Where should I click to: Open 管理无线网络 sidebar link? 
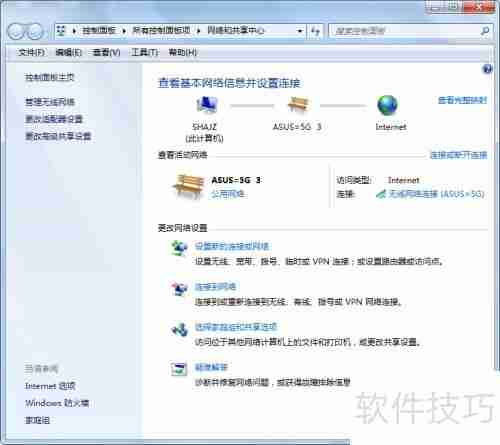[x=50, y=102]
